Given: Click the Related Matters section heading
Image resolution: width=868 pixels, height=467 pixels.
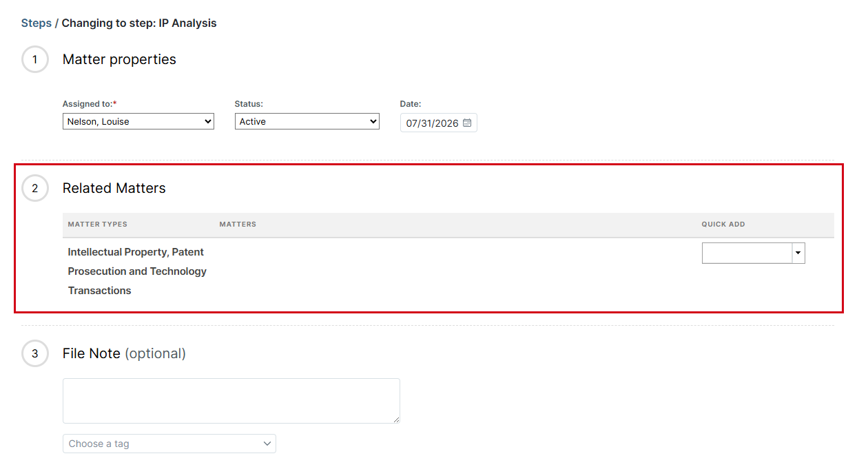Looking at the screenshot, I should coord(114,188).
